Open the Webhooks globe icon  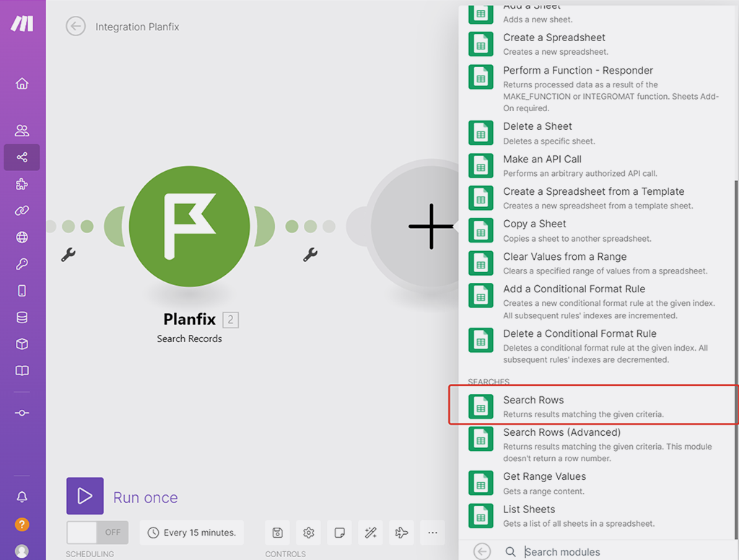click(22, 237)
